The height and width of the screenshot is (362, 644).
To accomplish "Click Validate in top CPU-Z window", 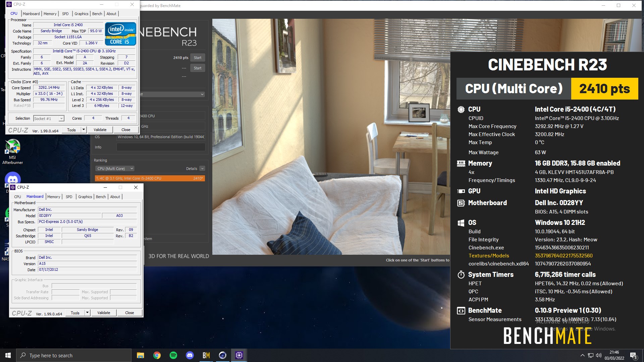I will 100,130.
